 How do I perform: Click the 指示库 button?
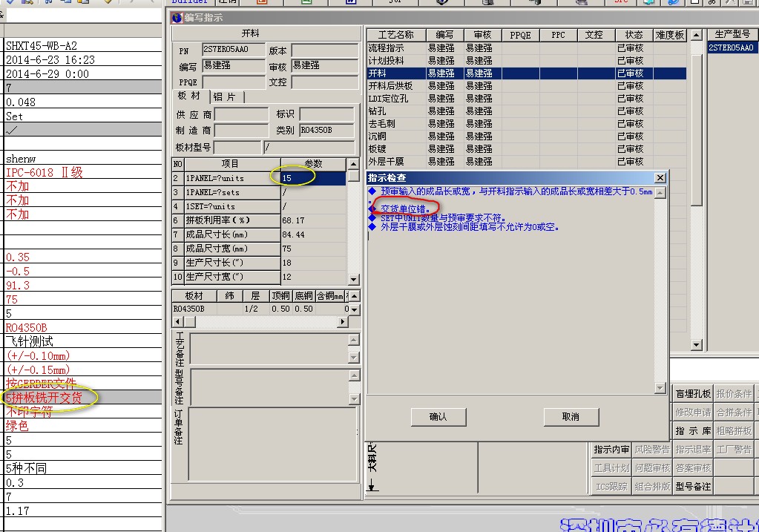click(x=693, y=431)
